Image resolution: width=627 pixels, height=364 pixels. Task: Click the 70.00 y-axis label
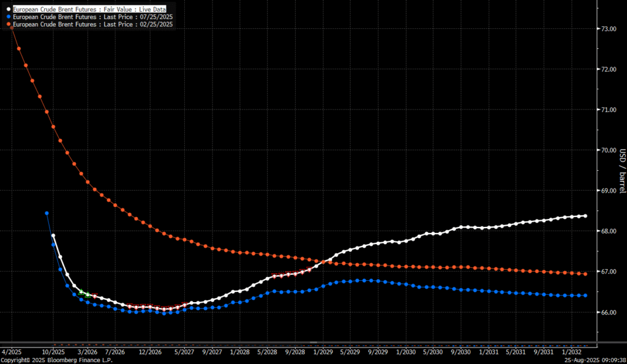(x=609, y=150)
